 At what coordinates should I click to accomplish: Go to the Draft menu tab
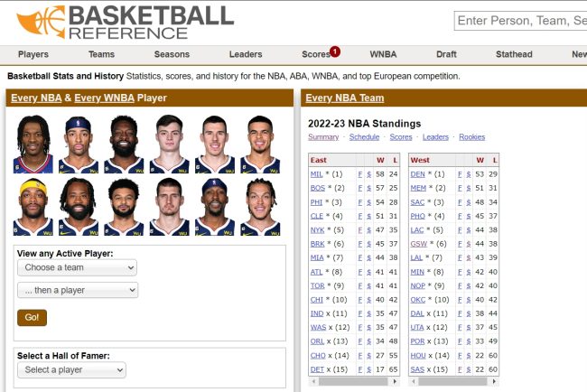point(446,54)
